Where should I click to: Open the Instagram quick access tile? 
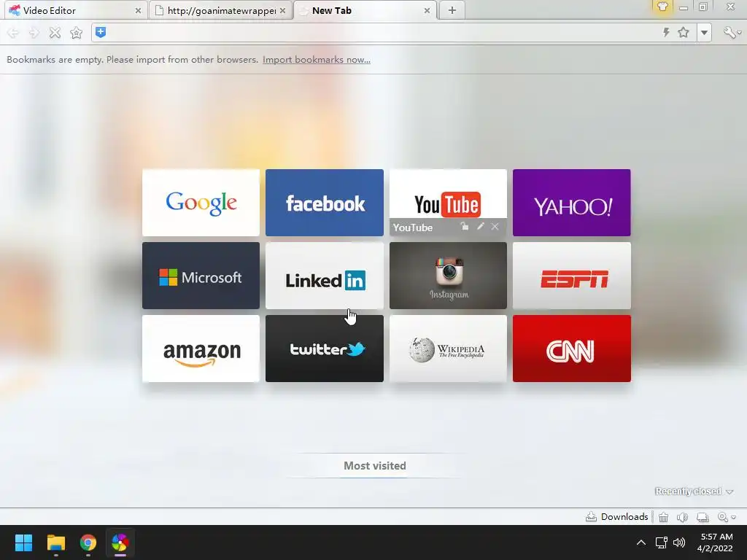[x=449, y=275]
